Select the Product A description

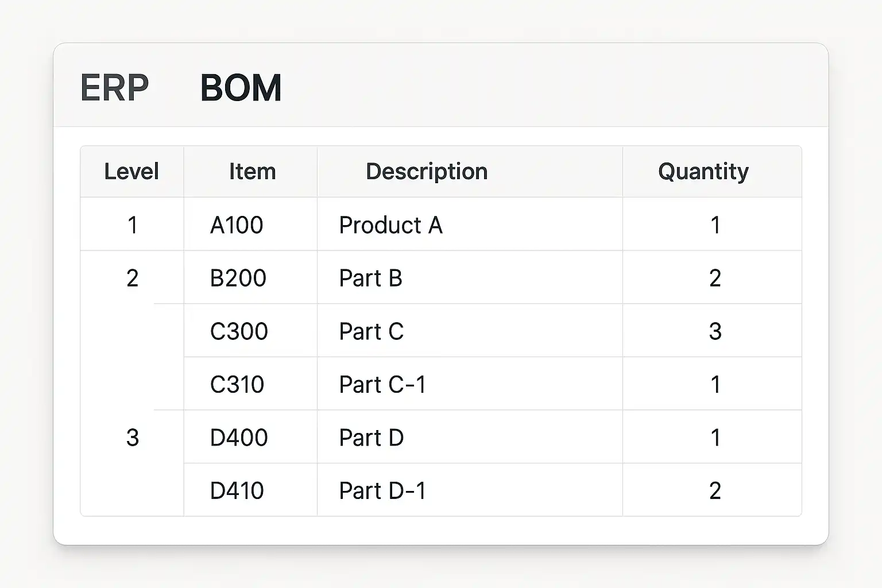tap(390, 225)
